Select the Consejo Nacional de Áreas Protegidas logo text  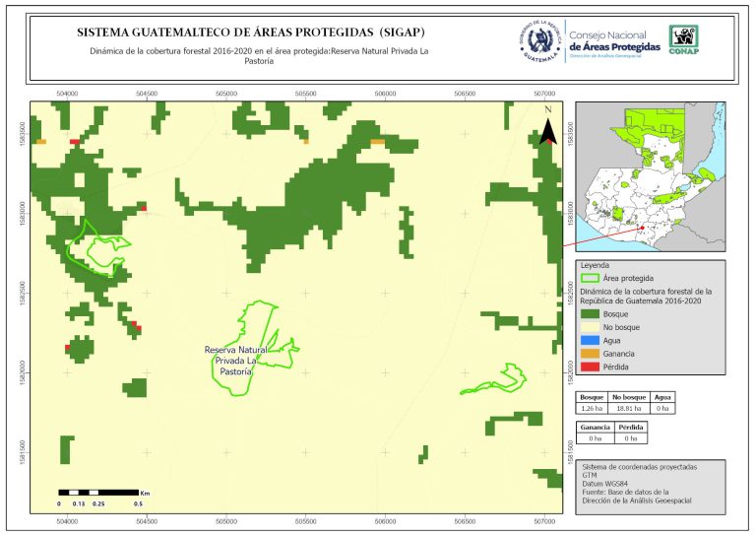click(613, 42)
